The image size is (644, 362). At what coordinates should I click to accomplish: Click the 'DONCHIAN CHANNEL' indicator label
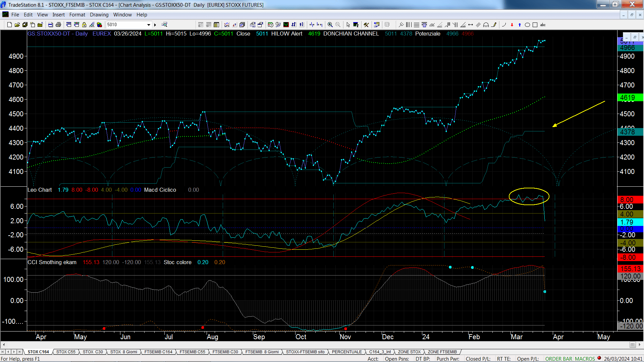(x=351, y=34)
